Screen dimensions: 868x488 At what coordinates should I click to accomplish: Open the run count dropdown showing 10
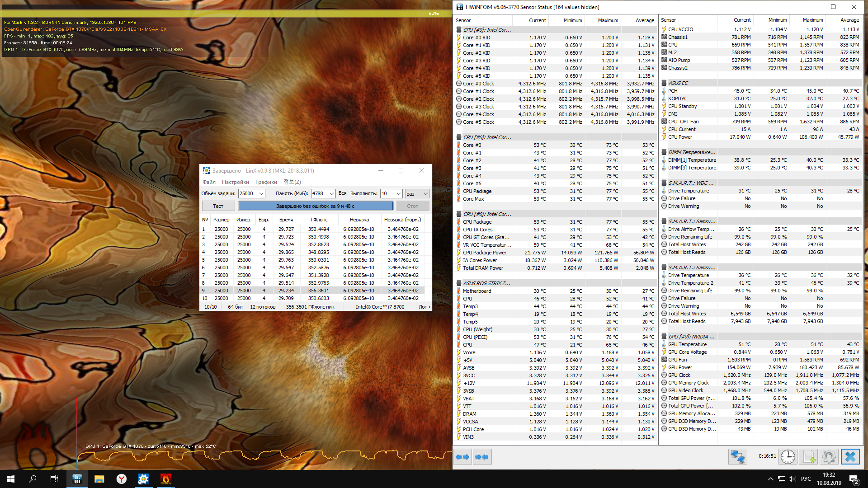pos(398,194)
